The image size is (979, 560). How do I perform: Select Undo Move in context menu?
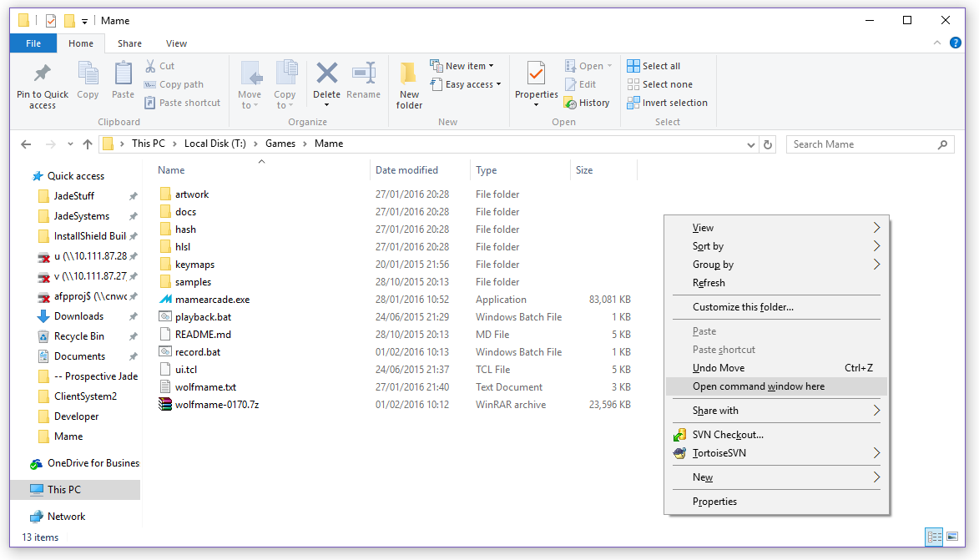coord(776,368)
